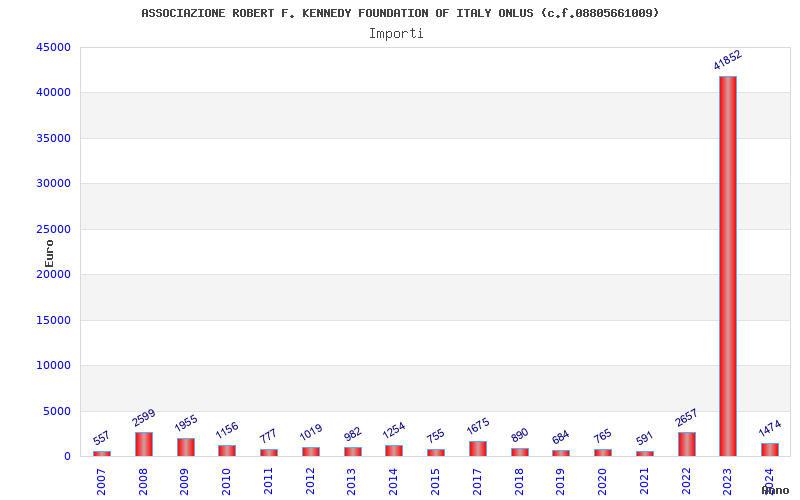Click the 2008 bar in the chart
The height and width of the screenshot is (500, 800).
144,444
